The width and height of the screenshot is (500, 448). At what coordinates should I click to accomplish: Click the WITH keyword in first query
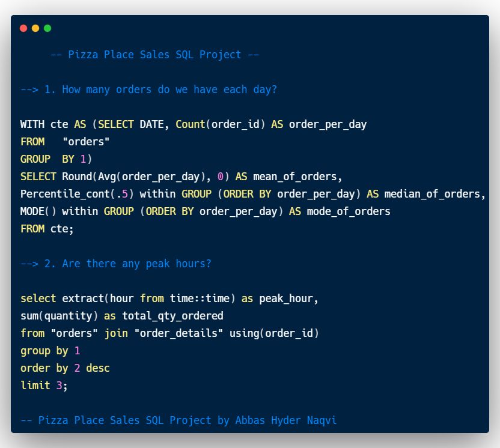32,124
